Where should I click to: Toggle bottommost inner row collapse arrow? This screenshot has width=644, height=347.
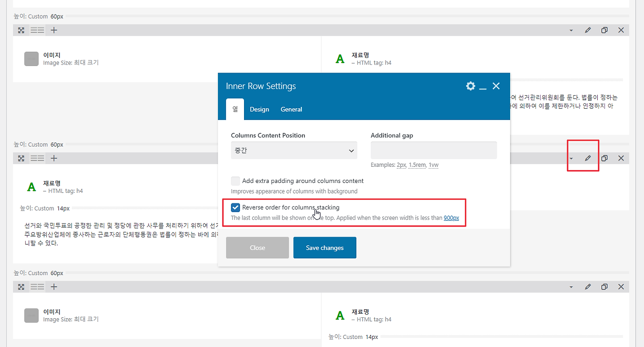click(571, 287)
